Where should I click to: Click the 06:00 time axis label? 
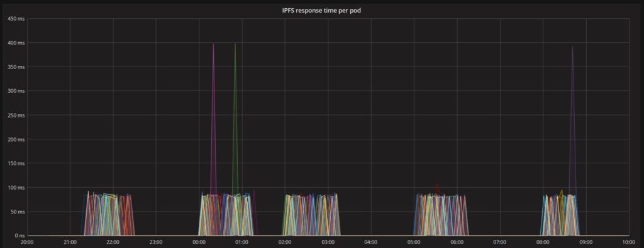(x=457, y=242)
